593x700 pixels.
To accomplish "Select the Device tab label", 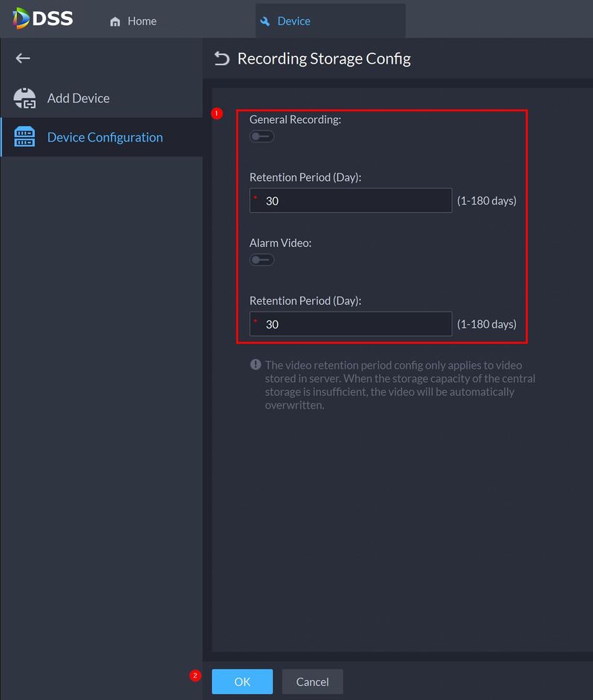I will pyautogui.click(x=294, y=21).
